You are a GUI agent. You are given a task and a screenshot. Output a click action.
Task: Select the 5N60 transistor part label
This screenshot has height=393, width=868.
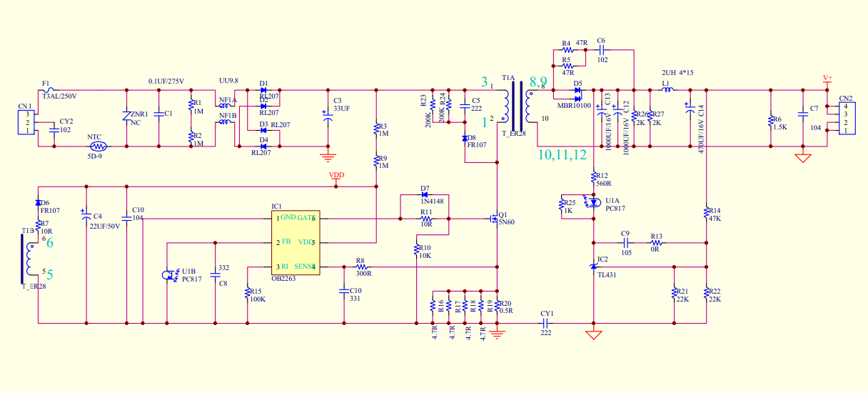tap(507, 222)
